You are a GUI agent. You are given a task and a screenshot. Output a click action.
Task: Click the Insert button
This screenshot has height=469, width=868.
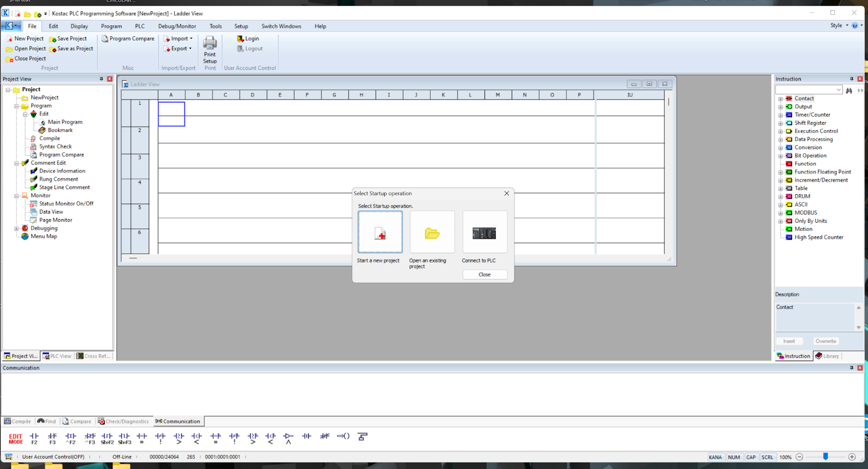coord(789,341)
